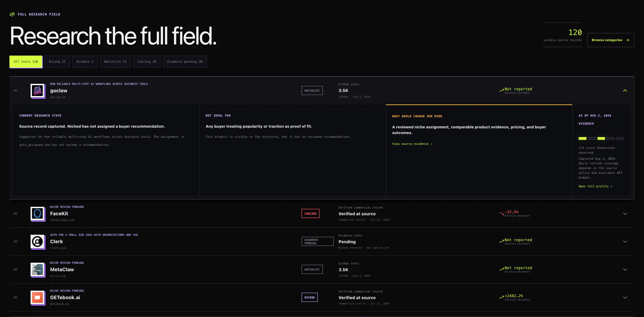This screenshot has width=644, height=317.
Task: Click Clerk's revenue trend arrow icon
Action: coord(502,241)
